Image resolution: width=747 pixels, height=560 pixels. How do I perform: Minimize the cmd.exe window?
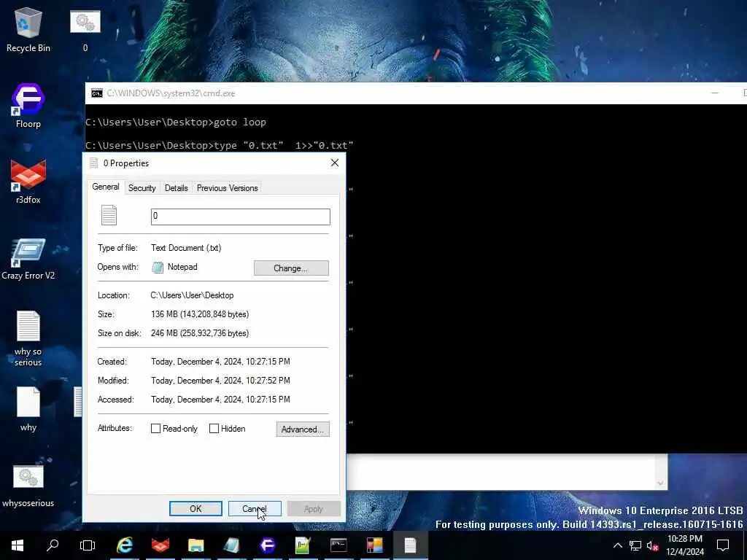click(715, 93)
